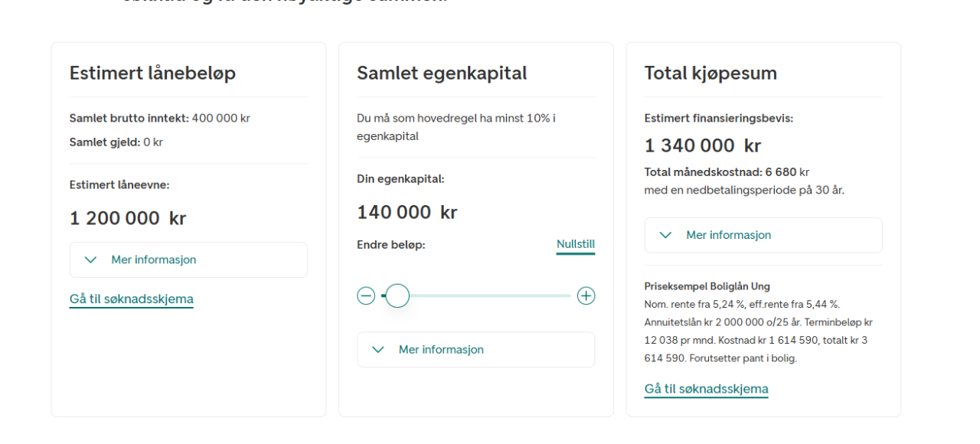This screenshot has width=980, height=444.
Task: Click the Samlet gjeld line
Action: coord(116,142)
